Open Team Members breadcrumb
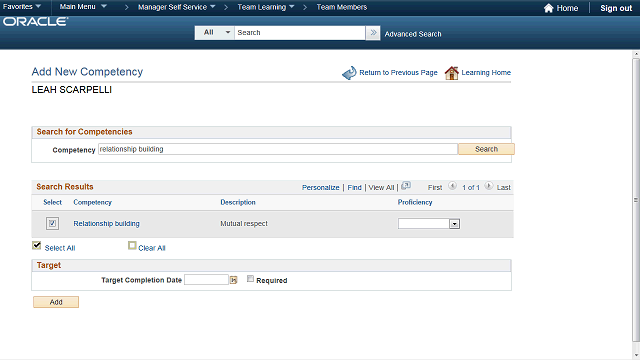Image resolution: width=640 pixels, height=360 pixels. (x=342, y=7)
